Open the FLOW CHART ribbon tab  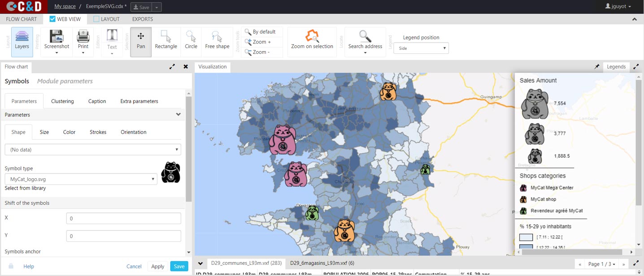[x=22, y=19]
